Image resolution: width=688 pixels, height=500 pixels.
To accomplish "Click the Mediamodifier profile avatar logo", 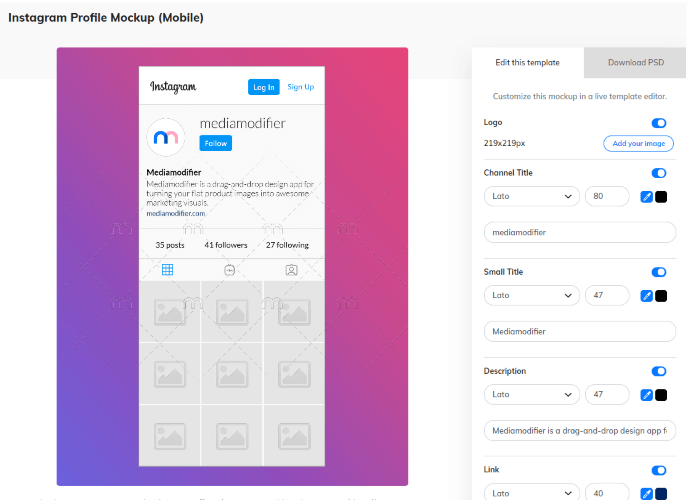I will point(167,137).
